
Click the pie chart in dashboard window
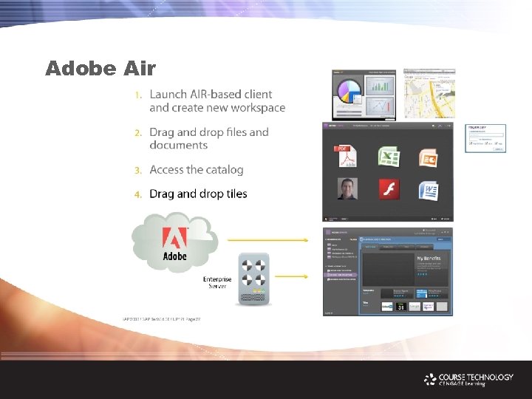pyautogui.click(x=349, y=92)
